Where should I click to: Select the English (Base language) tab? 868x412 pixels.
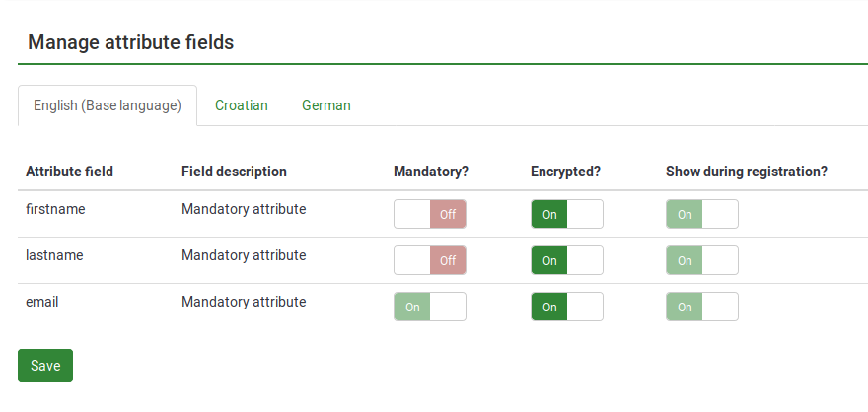pos(108,105)
